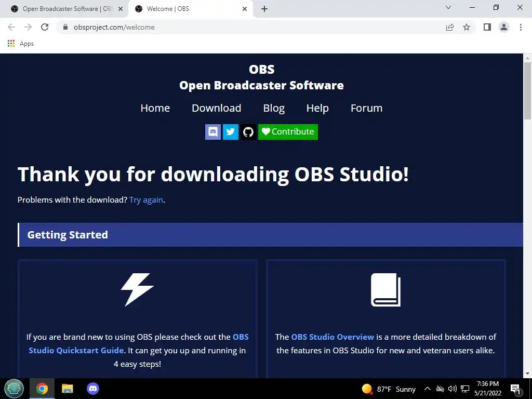The width and height of the screenshot is (532, 399).
Task: Open the Forum nav item
Action: click(x=366, y=108)
